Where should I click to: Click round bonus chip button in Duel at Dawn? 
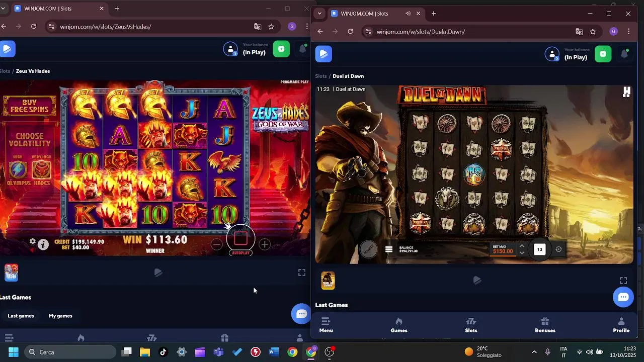point(368,249)
